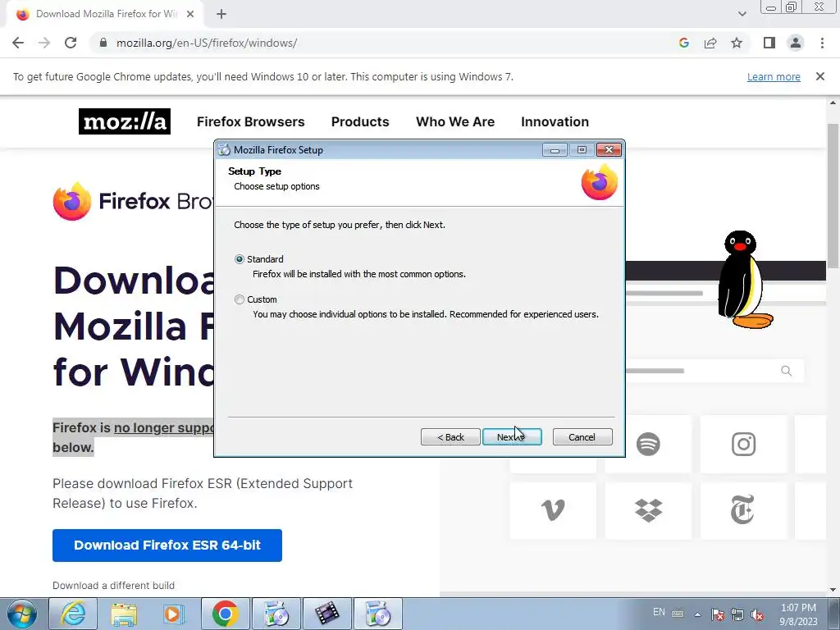Screen dimensions: 840x630
Task: Click the Firefox icon in Setup header
Action: pyautogui.click(x=600, y=182)
